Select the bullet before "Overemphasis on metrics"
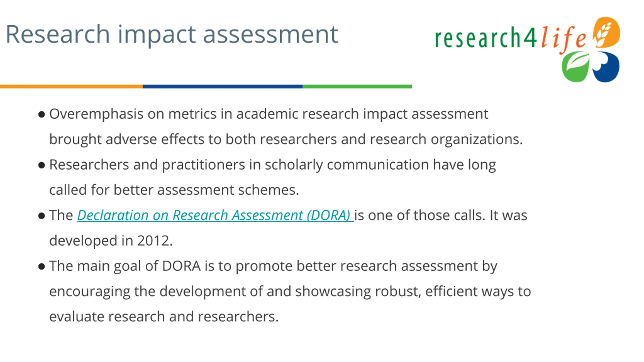Viewport: 644px width, 362px height. 42,115
